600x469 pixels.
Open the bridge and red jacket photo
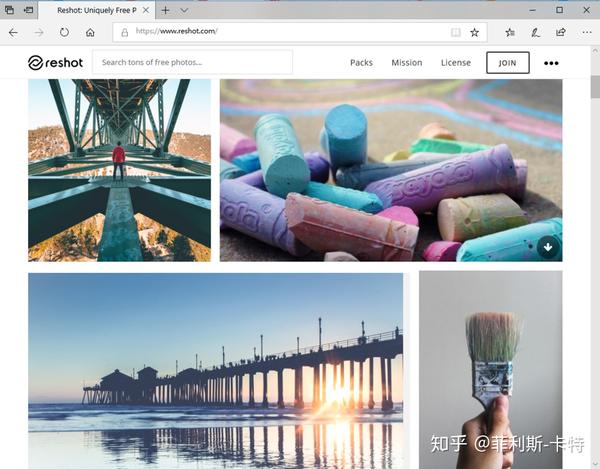119,170
